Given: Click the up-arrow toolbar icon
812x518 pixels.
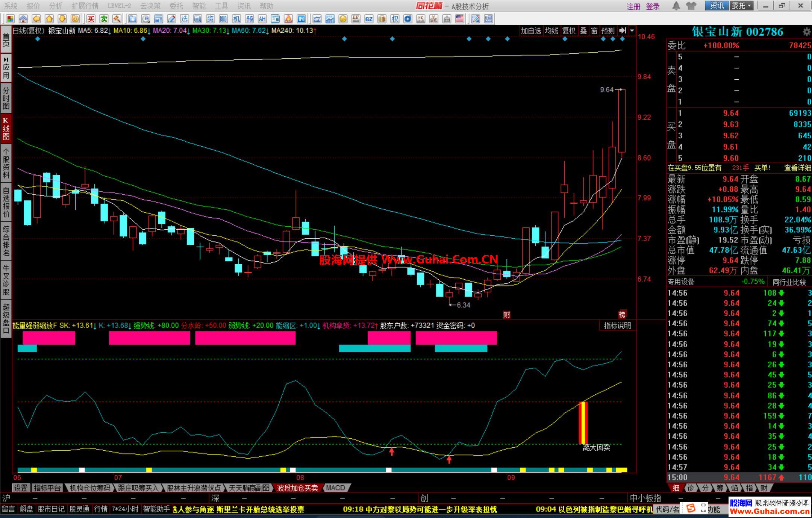Looking at the screenshot, I should point(49,19).
